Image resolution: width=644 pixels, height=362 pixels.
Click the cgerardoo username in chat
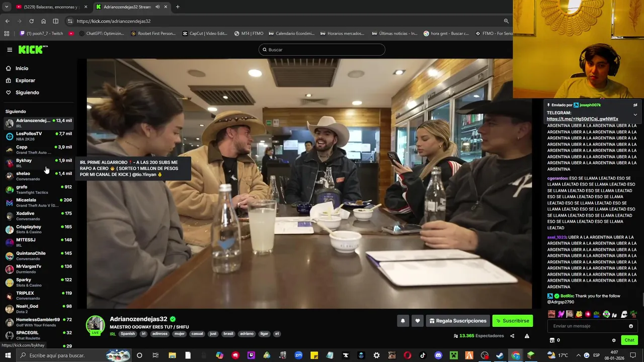click(x=557, y=178)
